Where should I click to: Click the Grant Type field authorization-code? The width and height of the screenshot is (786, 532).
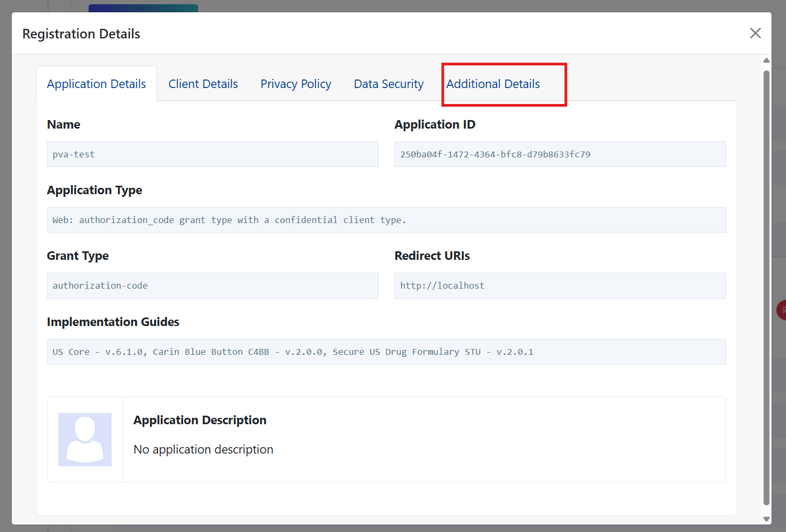coord(213,285)
